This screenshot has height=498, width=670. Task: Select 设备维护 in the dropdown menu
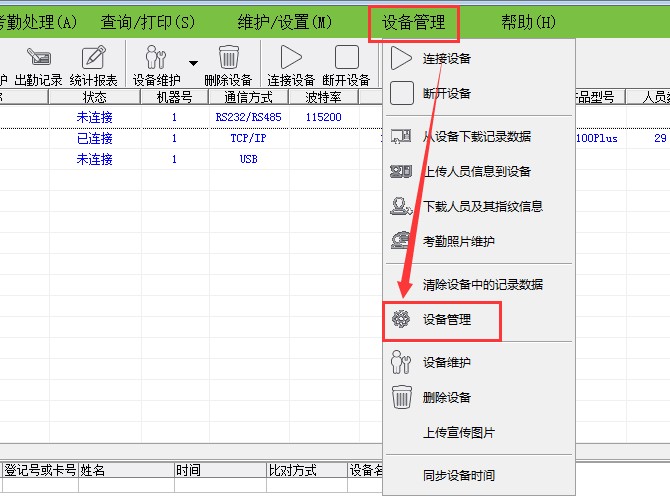click(x=479, y=362)
